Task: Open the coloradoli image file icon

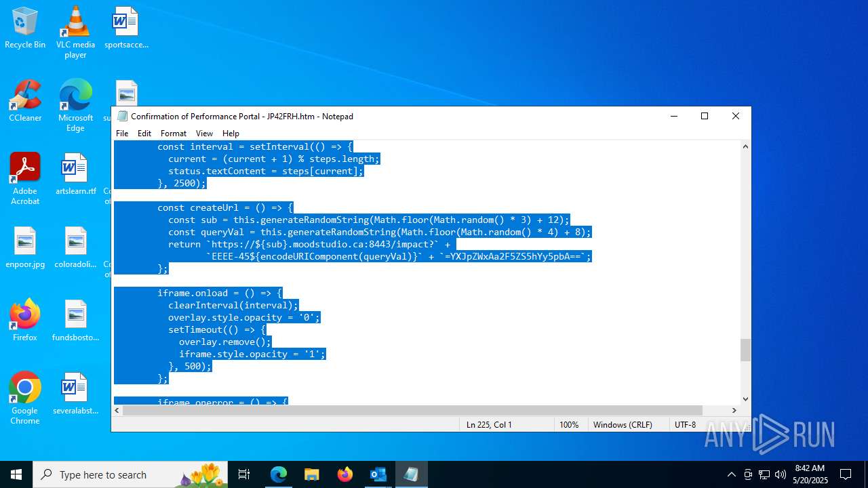Action: pos(75,247)
